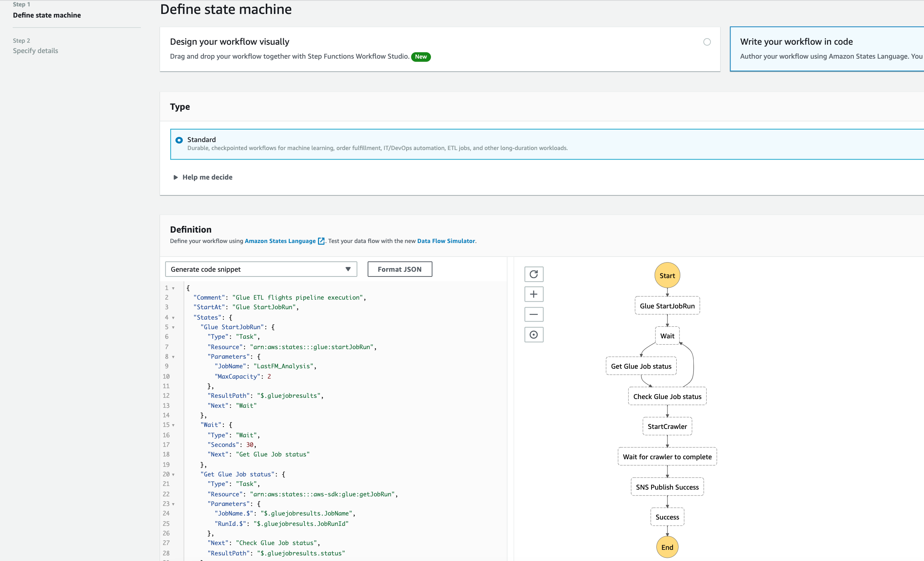The width and height of the screenshot is (924, 561).
Task: Open the Generate code snippet dropdown
Action: coord(261,269)
